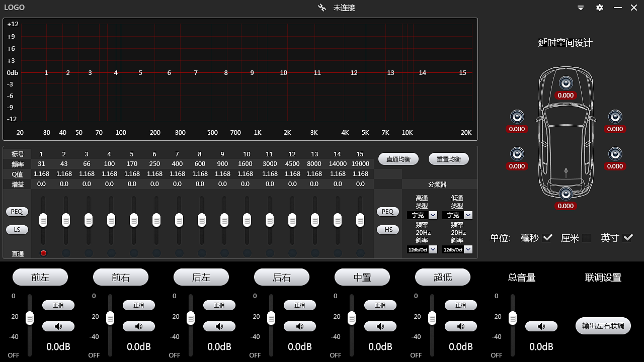Open the settings gear in title bar
This screenshot has height=362, width=644.
point(599,8)
